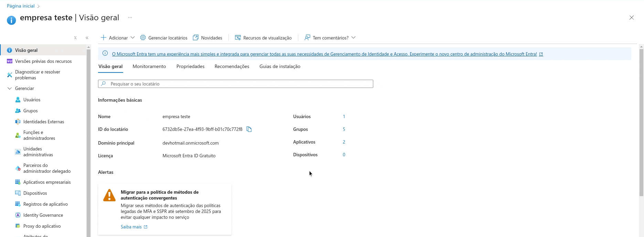Open the Adicionar dropdown chevron
The height and width of the screenshot is (237, 644).
[132, 37]
